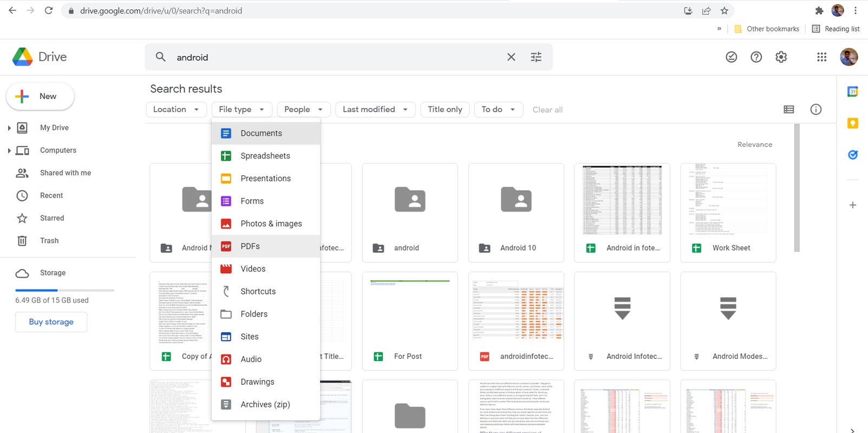Install app icon in address bar
The height and width of the screenshot is (433, 868).
pos(688,11)
